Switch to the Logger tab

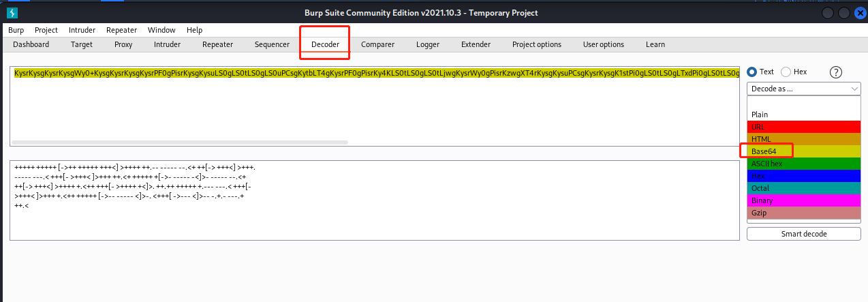click(x=428, y=44)
